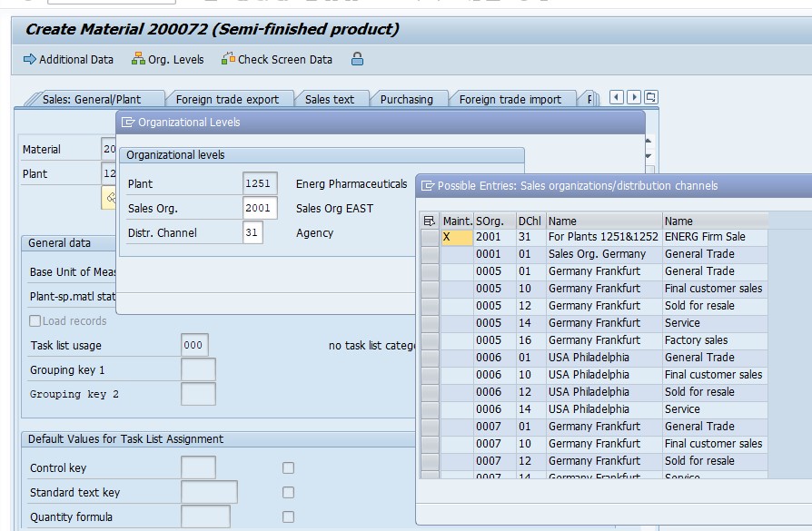Click Possible Entries dialog title icon
This screenshot has width=812, height=531.
427,186
